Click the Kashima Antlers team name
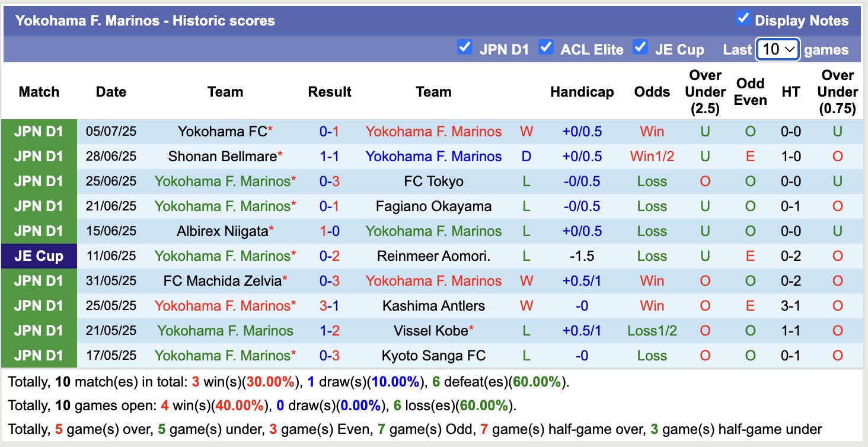This screenshot has width=868, height=447. pyautogui.click(x=433, y=306)
